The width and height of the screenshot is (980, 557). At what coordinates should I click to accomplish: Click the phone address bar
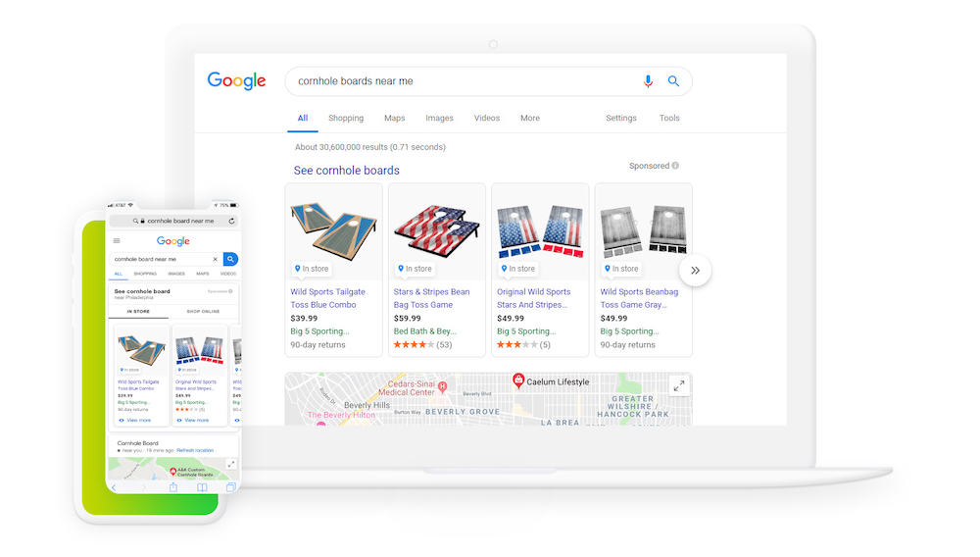pyautogui.click(x=173, y=221)
